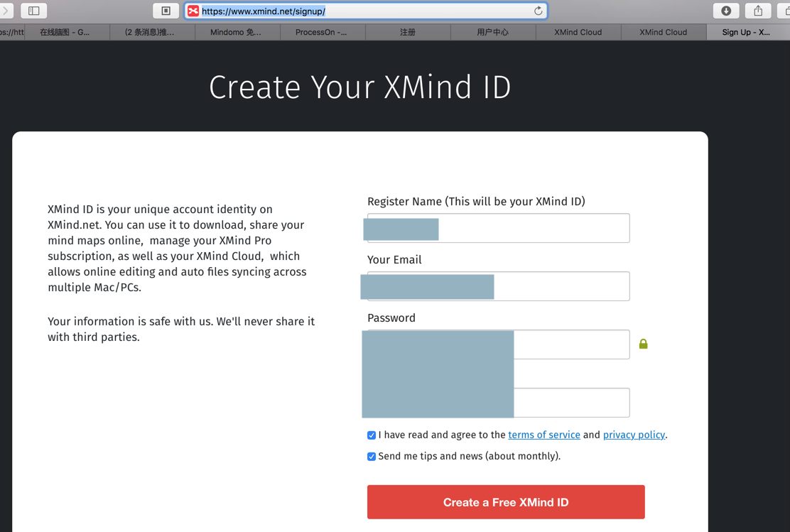Click the Register Name label text
790x532 pixels.
coord(476,202)
